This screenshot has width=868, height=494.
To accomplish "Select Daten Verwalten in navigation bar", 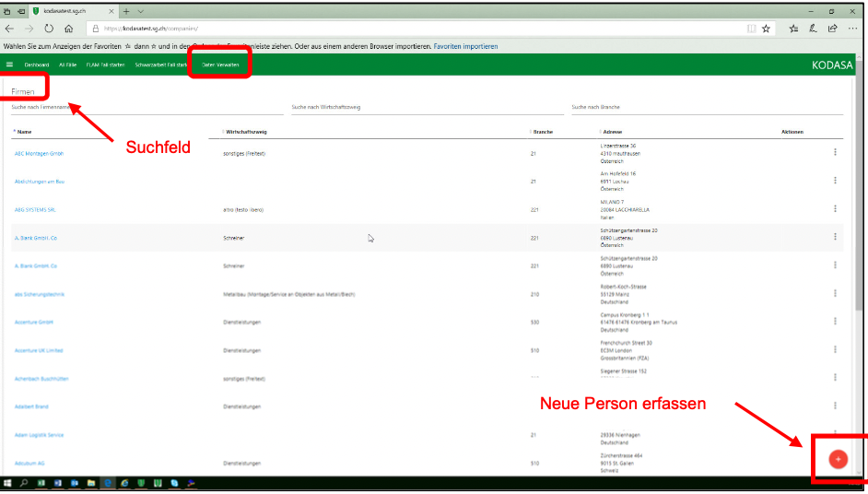I will [220, 65].
